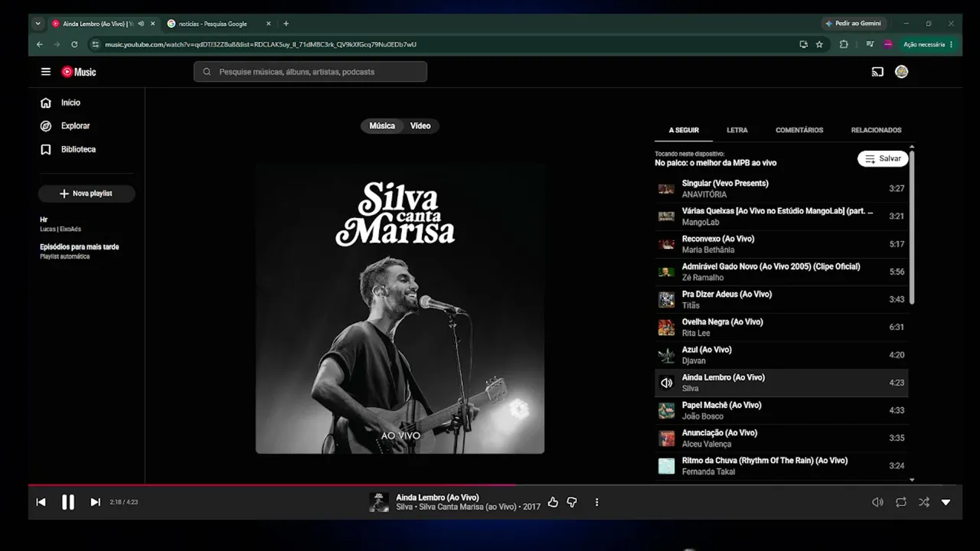Open a new browser tab
Screen dimensions: 980x551
(286, 24)
